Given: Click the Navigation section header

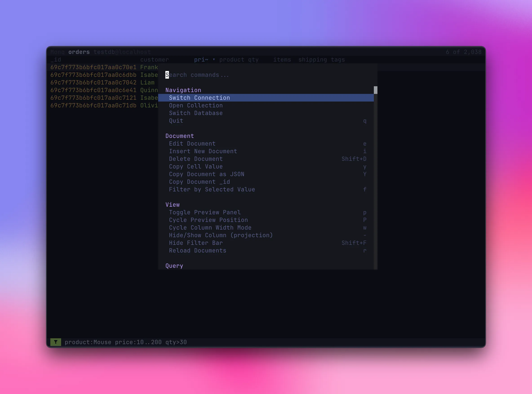Looking at the screenshot, I should tap(183, 90).
